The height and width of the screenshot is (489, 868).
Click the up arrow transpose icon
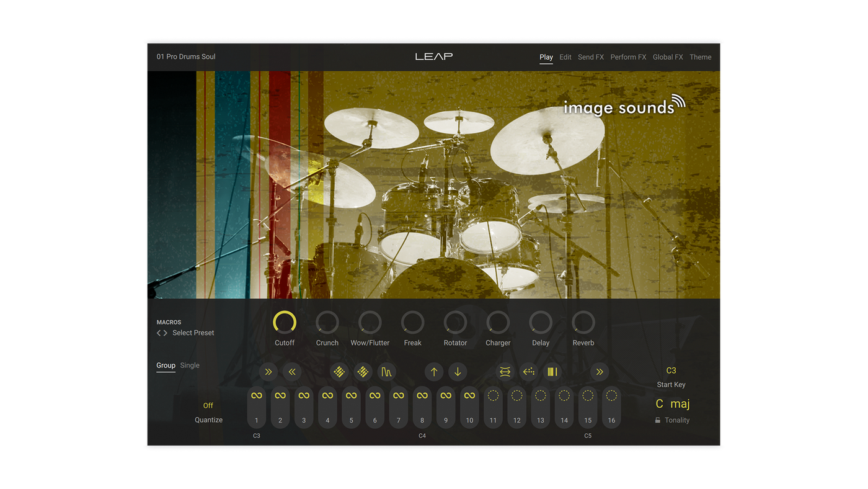(x=434, y=372)
